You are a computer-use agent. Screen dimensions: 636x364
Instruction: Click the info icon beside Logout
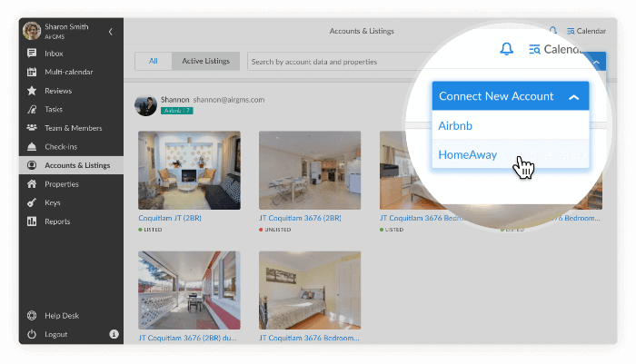click(114, 334)
